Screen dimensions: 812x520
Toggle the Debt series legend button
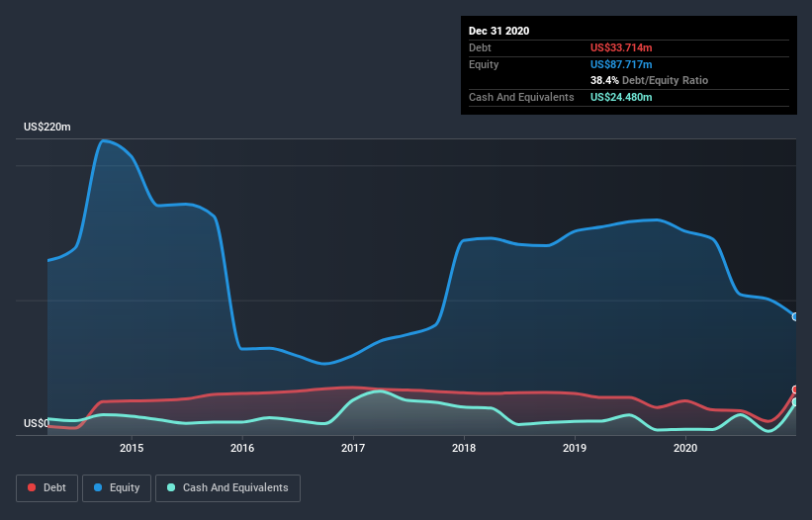(x=46, y=488)
